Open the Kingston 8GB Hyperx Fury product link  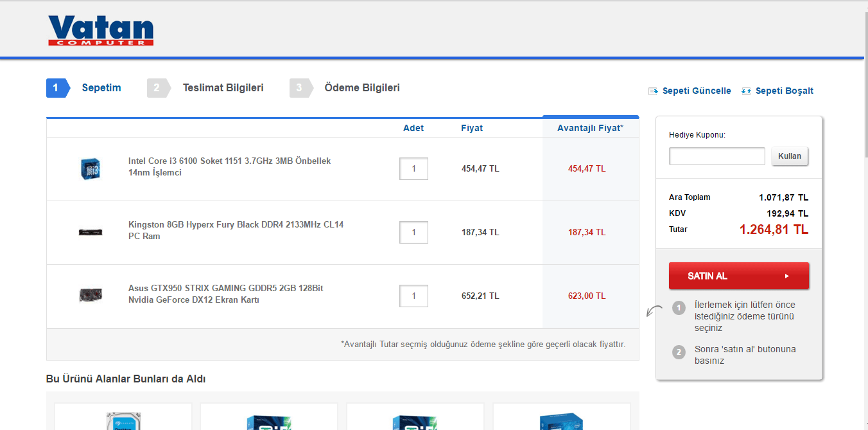(236, 231)
